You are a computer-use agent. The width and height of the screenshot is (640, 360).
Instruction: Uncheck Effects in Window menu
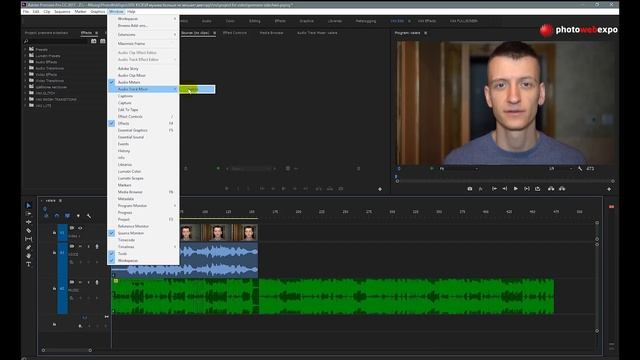pyautogui.click(x=143, y=123)
